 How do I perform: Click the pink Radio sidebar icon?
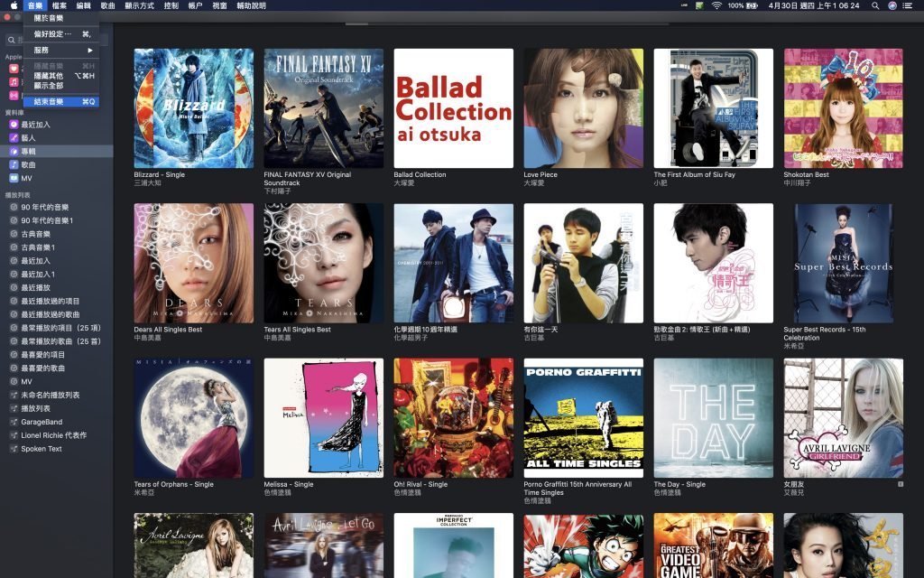14,95
